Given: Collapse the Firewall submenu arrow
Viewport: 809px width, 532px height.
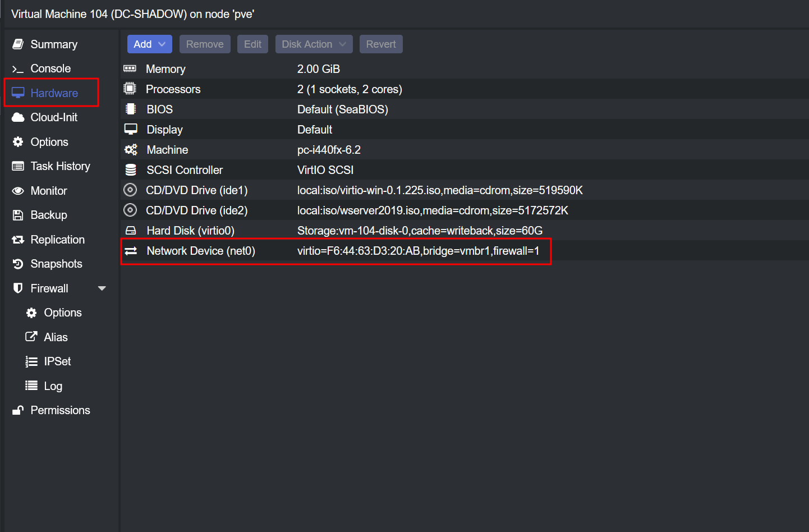Looking at the screenshot, I should pos(102,288).
